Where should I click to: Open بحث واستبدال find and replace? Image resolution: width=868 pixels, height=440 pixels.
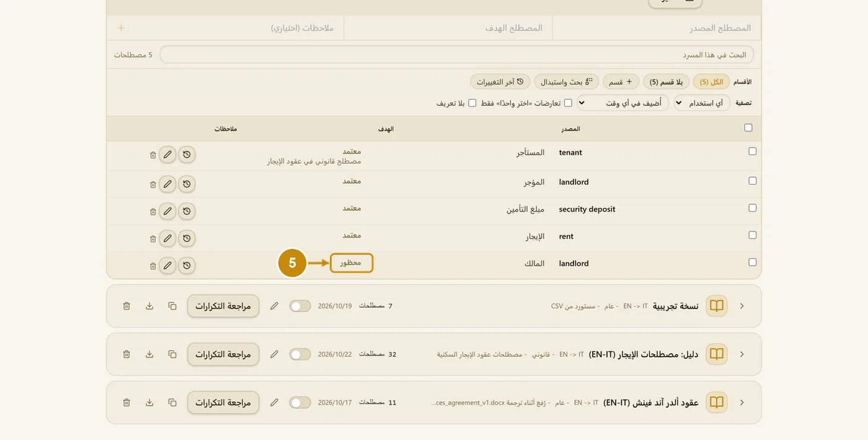click(x=567, y=82)
